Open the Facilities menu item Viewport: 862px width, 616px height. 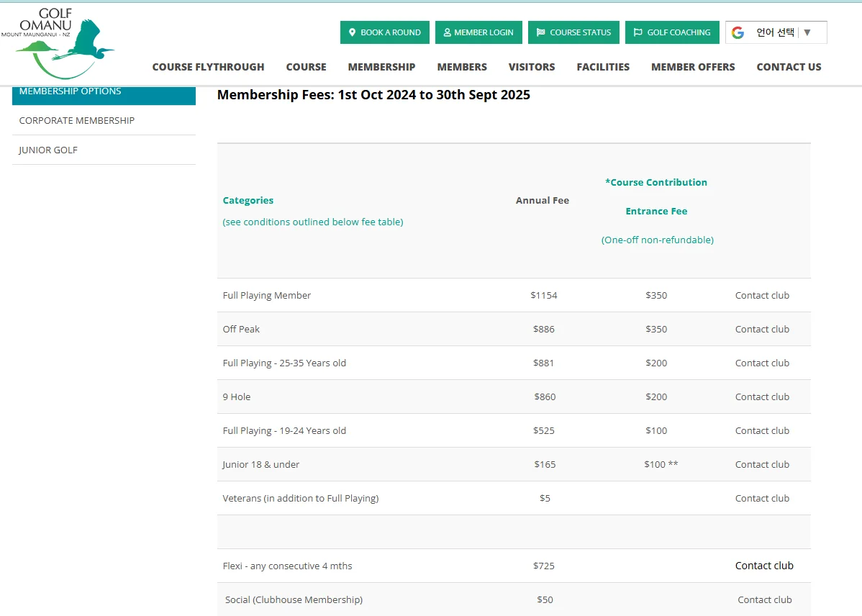[x=603, y=67]
